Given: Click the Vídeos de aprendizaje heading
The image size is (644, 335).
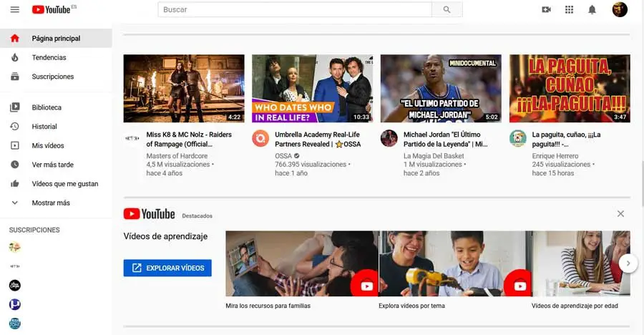Looking at the screenshot, I should tap(165, 236).
